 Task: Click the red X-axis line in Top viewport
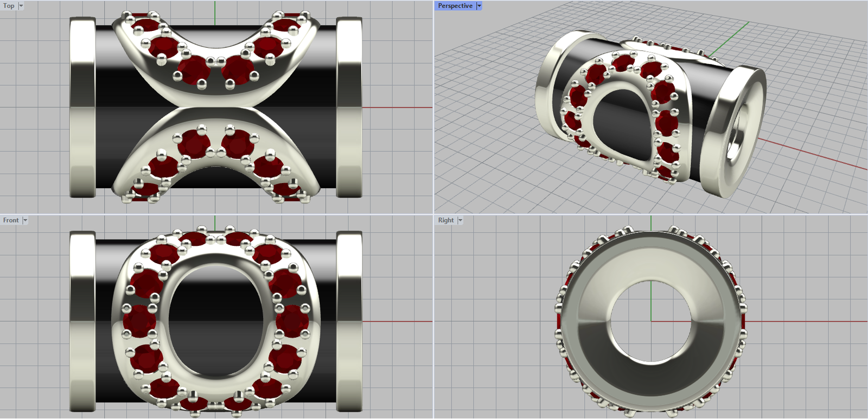(396, 107)
